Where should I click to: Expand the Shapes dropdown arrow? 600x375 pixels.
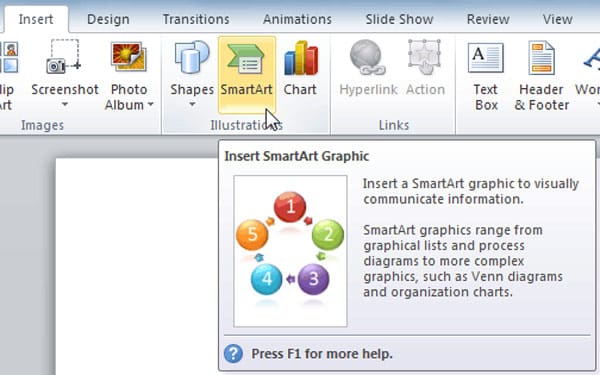(192, 104)
